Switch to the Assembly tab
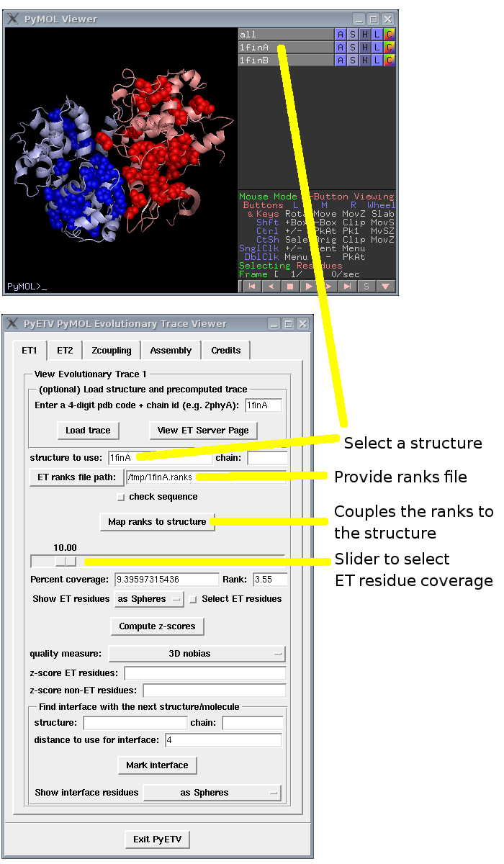504x864 pixels. pos(171,351)
